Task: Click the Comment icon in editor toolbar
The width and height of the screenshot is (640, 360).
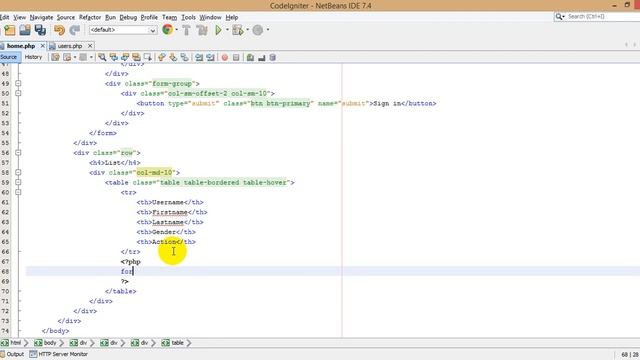Action: pyautogui.click(x=250, y=58)
